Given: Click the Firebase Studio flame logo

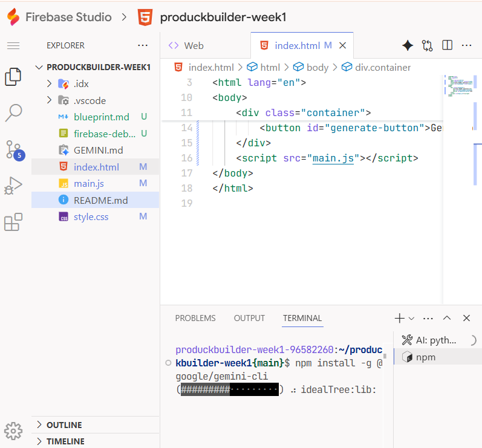Looking at the screenshot, I should [13, 17].
